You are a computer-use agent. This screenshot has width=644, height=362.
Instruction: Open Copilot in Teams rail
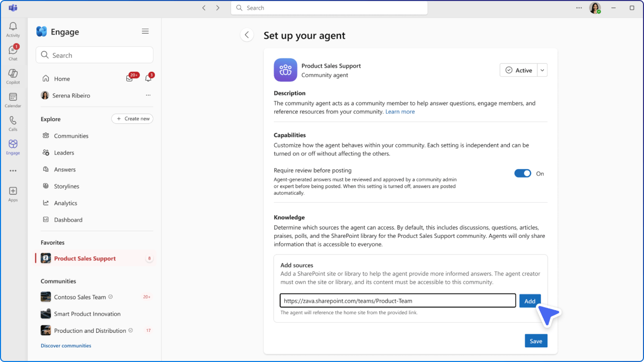point(13,76)
